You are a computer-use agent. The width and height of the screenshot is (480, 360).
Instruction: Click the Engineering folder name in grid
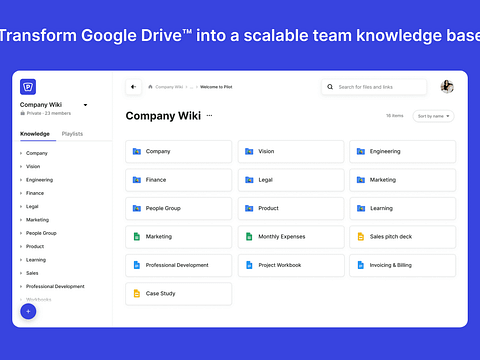pos(385,151)
